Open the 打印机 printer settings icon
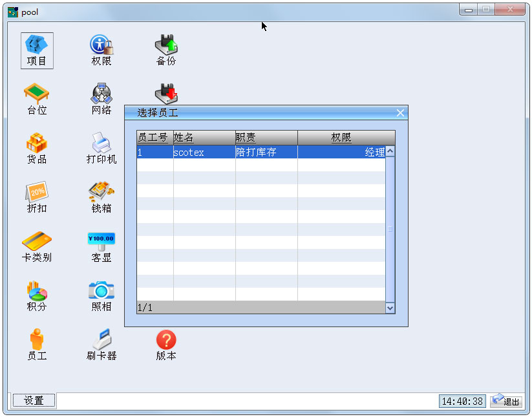Screen dimensions: 532x417 tap(101, 149)
